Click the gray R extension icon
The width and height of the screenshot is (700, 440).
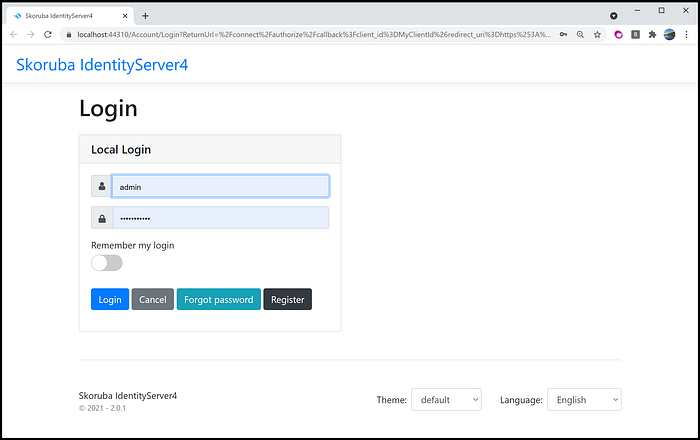coord(635,34)
